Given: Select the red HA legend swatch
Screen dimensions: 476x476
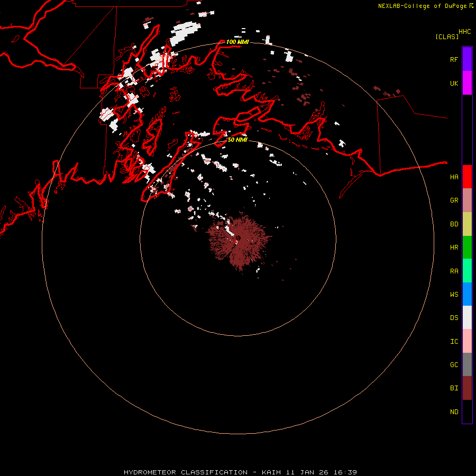Looking at the screenshot, I should (467, 177).
